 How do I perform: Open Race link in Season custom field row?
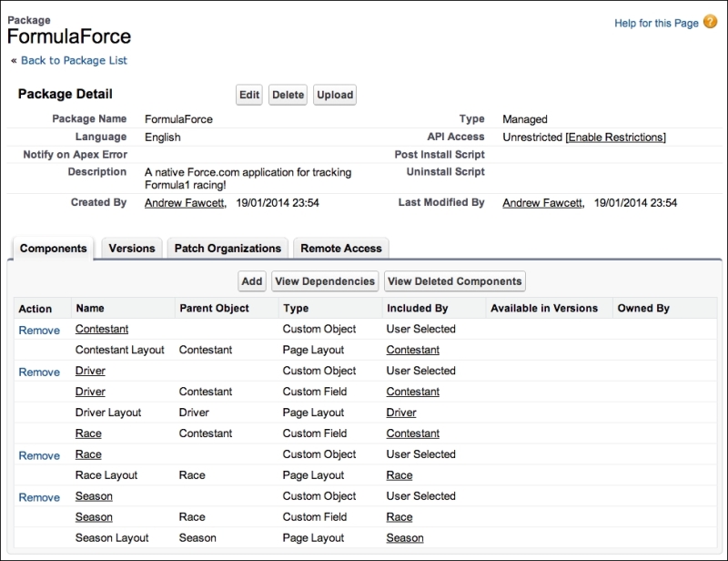click(x=399, y=517)
